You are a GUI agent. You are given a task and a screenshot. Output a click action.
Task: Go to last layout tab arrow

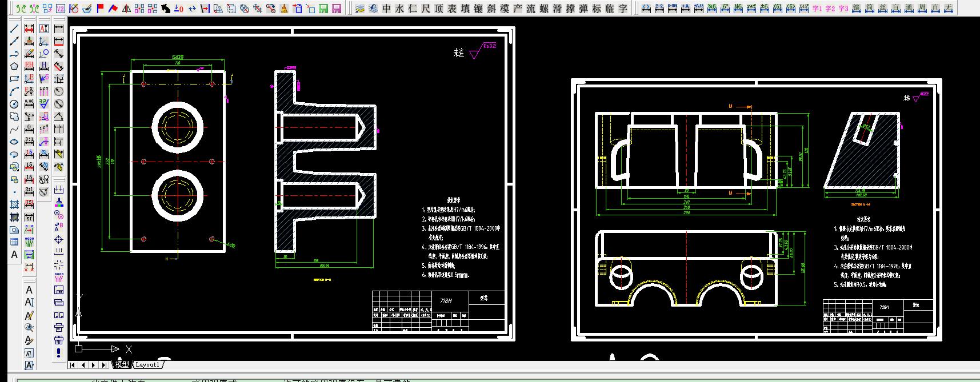[103, 364]
